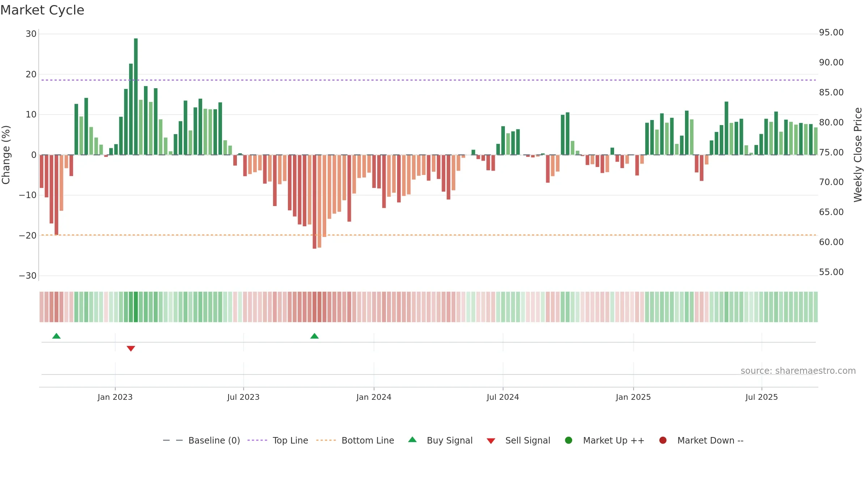Select the first green buy signal triangle
This screenshot has width=868, height=488.
point(56,336)
